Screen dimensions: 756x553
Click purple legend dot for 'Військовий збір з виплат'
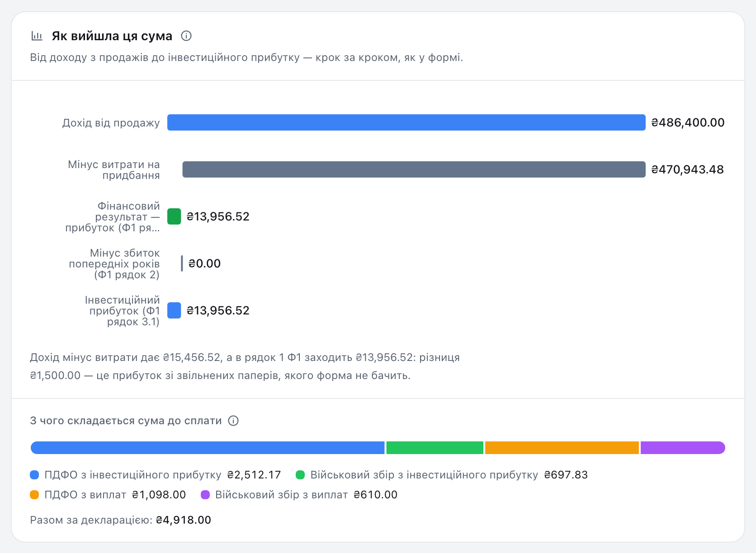click(205, 495)
